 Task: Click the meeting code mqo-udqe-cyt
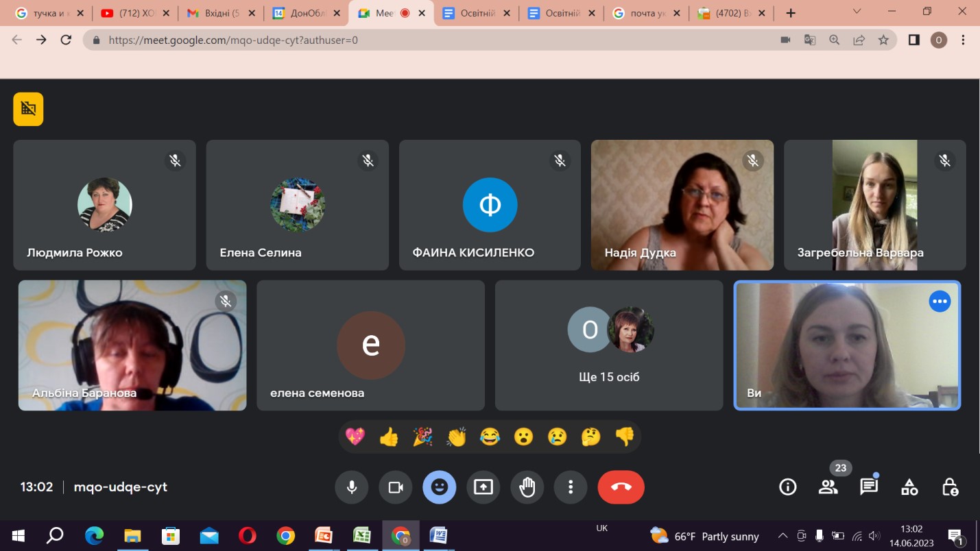coord(121,487)
